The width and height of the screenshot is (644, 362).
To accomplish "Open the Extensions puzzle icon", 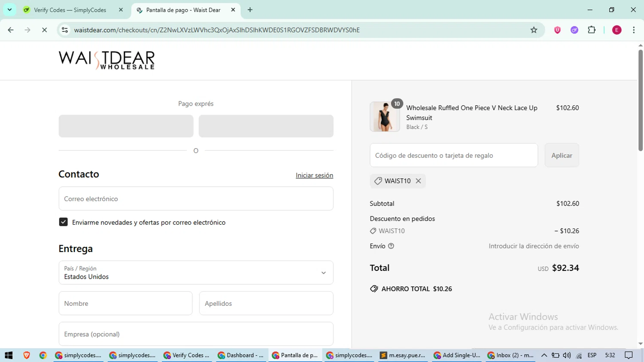I will [x=592, y=30].
